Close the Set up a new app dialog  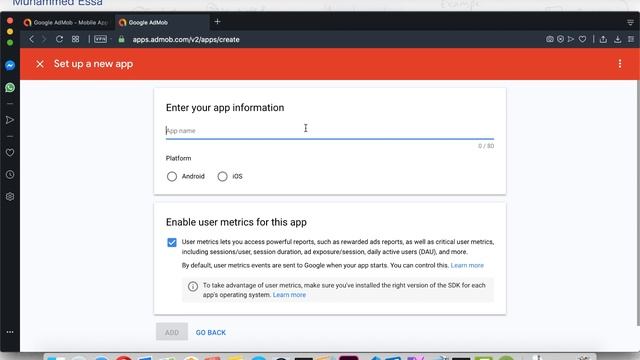[x=40, y=64]
